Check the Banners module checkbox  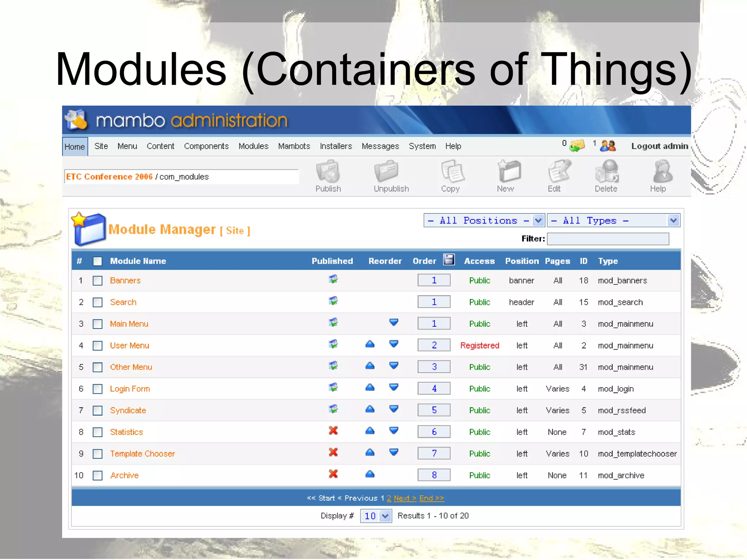pyautogui.click(x=97, y=281)
